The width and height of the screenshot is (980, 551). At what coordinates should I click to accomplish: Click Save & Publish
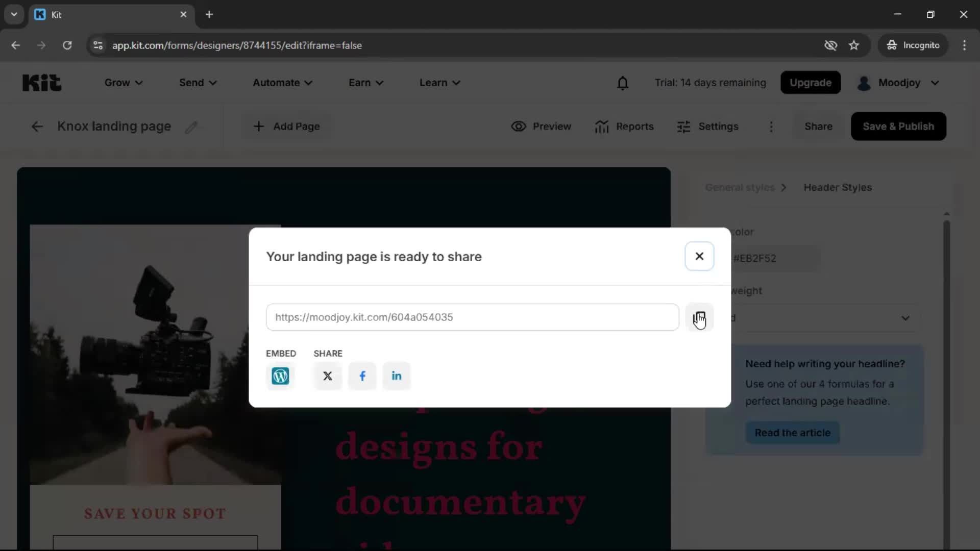pyautogui.click(x=898, y=126)
